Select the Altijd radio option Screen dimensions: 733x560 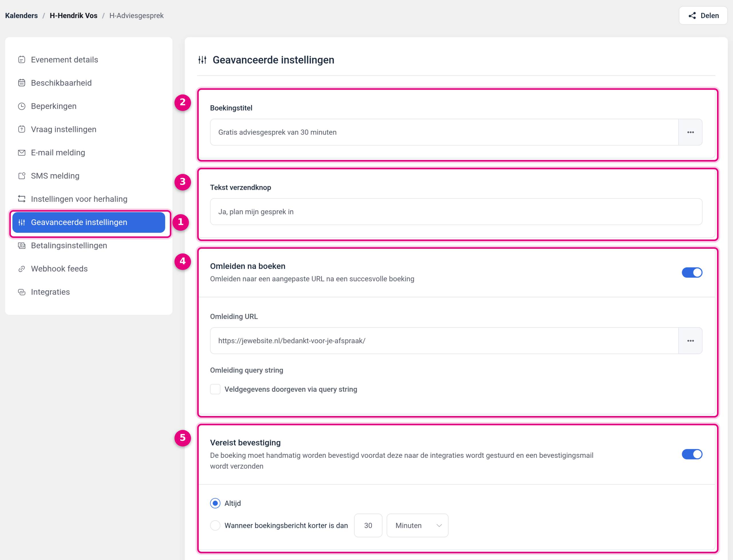[x=215, y=503]
